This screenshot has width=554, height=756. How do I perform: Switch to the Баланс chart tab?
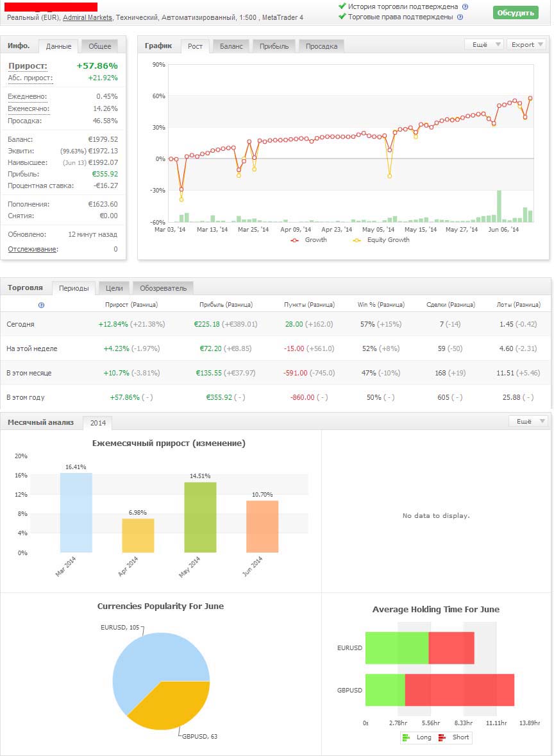point(231,46)
